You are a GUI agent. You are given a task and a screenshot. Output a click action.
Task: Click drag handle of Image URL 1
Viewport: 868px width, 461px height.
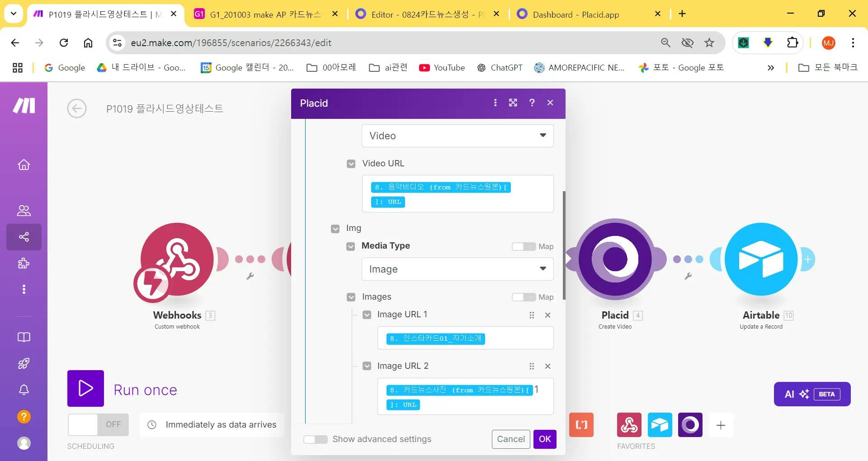pos(532,315)
